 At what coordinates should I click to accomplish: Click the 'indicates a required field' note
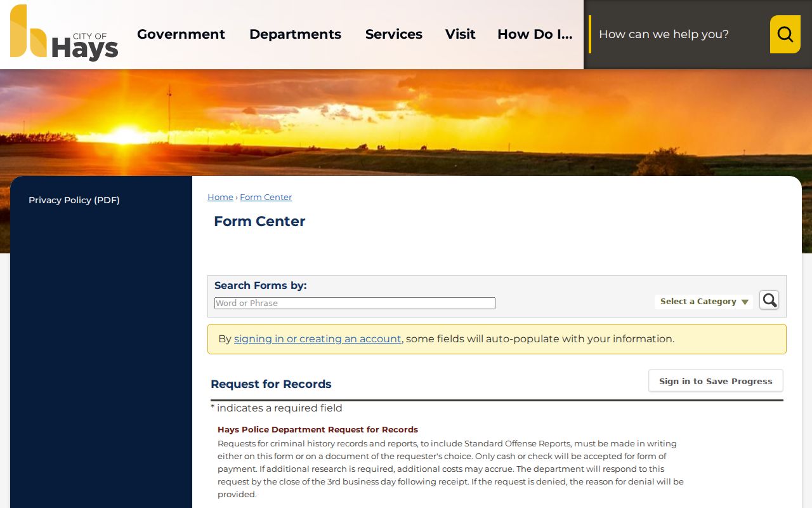277,408
